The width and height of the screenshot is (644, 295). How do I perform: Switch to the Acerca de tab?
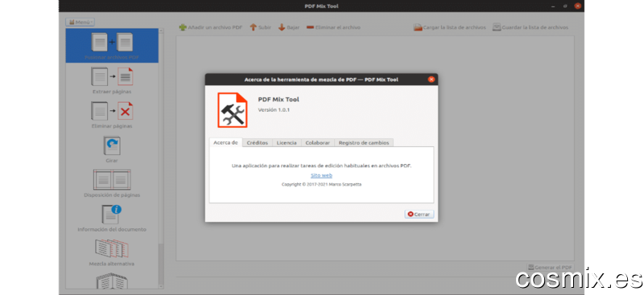click(225, 142)
